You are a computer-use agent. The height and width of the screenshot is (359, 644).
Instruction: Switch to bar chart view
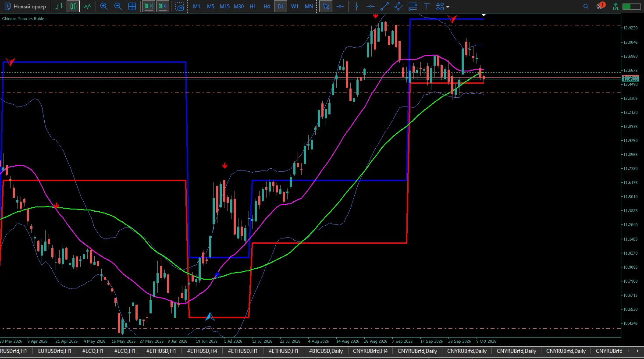[x=60, y=7]
